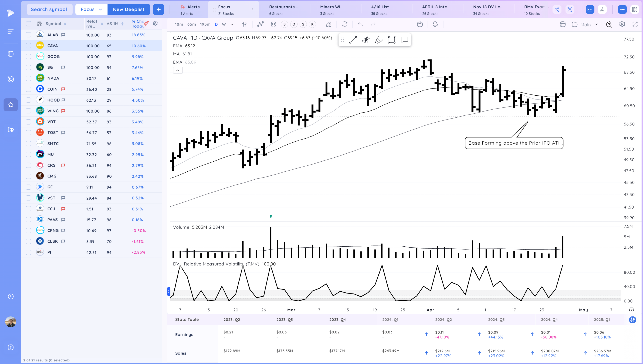Open the calendar icon in chart toolbar

pos(420,24)
